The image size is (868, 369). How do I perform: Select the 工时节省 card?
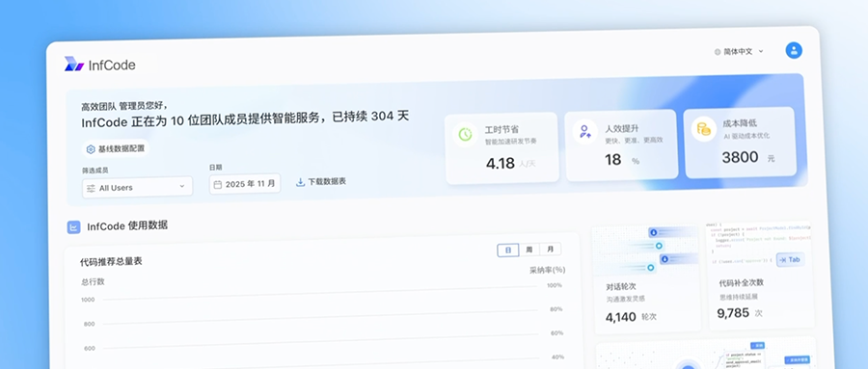pyautogui.click(x=502, y=147)
